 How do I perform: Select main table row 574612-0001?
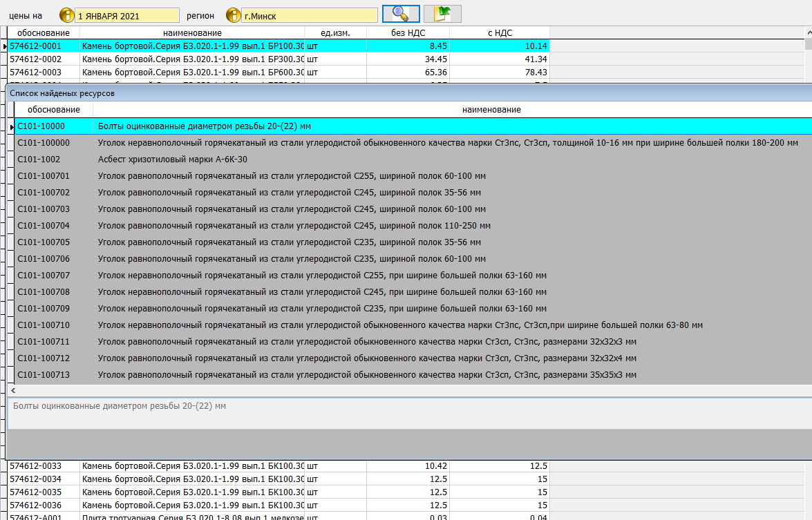(278, 46)
